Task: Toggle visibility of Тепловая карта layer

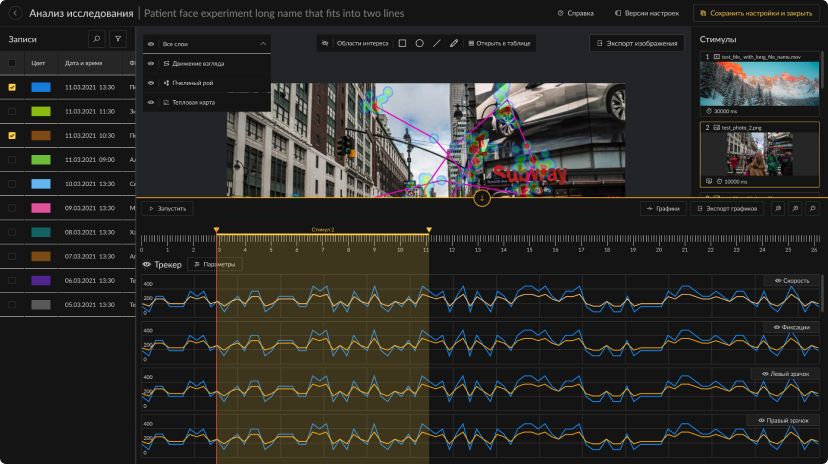Action: 151,102
